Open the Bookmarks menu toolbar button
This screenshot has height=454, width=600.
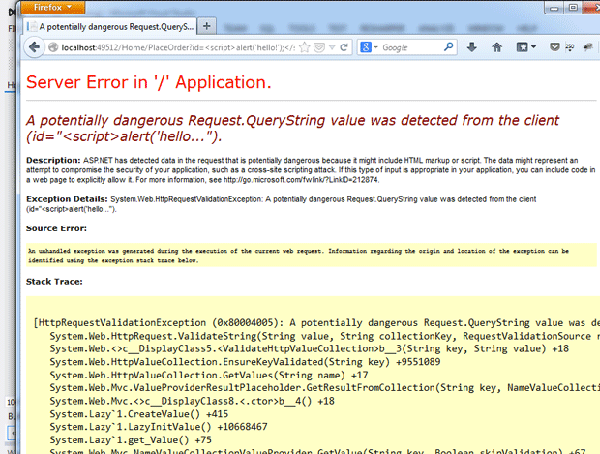526,47
